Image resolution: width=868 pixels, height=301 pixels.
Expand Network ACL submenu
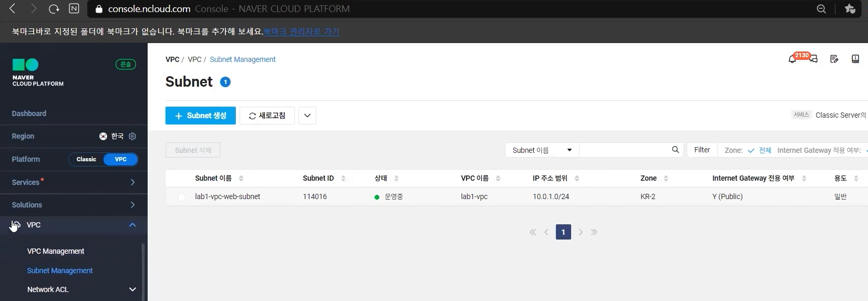tap(132, 289)
